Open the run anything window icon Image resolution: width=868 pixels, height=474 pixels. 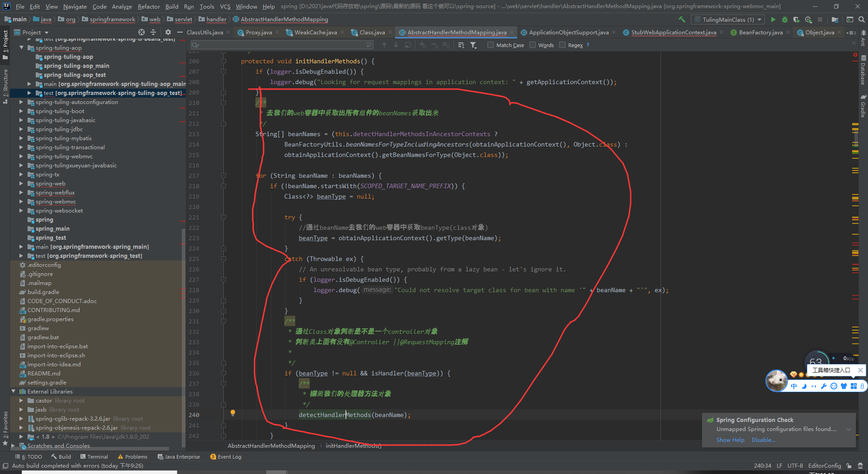[850, 19]
